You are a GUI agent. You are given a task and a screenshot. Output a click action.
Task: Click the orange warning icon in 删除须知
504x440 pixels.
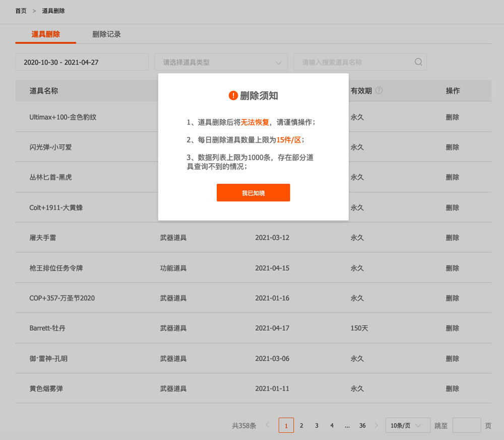click(x=233, y=95)
